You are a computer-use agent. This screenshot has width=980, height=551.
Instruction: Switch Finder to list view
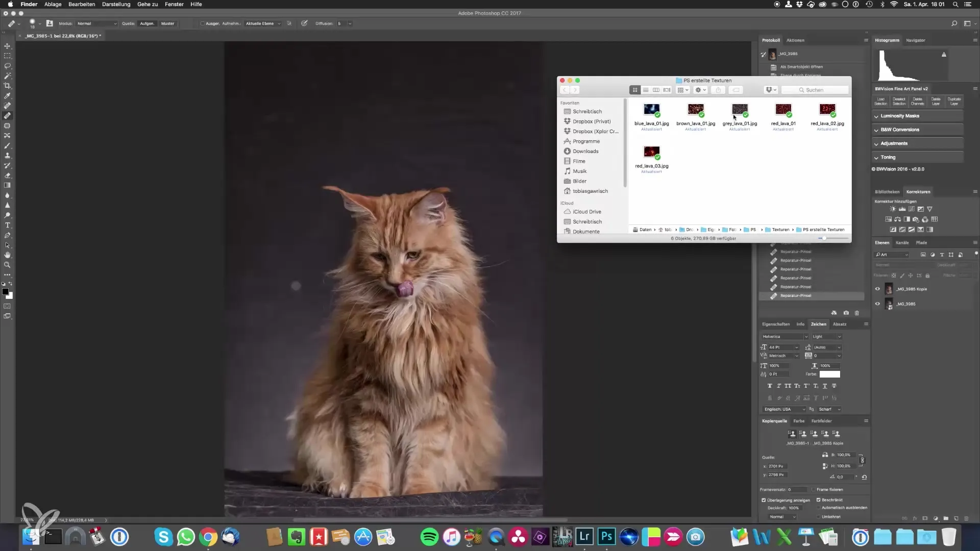tap(646, 90)
